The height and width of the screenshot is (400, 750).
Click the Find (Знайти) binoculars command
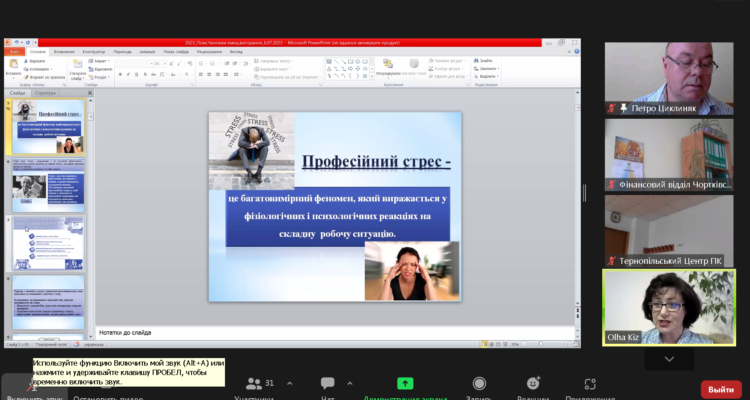click(x=484, y=61)
